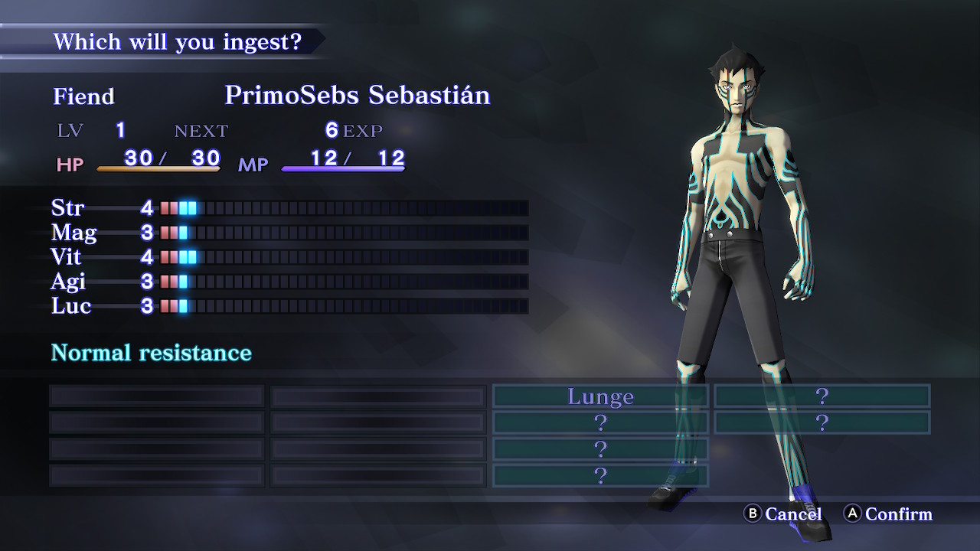Click the Confirm label
Viewport: 980px width, 551px height.
click(x=899, y=514)
